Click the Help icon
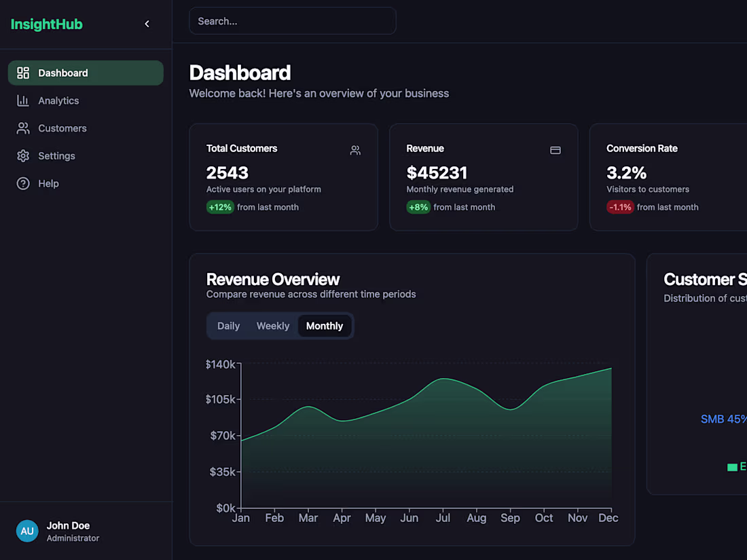747x560 pixels. tap(22, 183)
